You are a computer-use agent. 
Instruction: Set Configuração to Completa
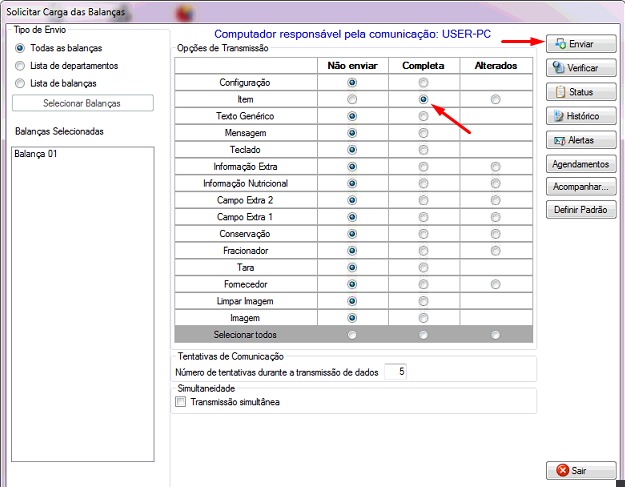pos(423,82)
